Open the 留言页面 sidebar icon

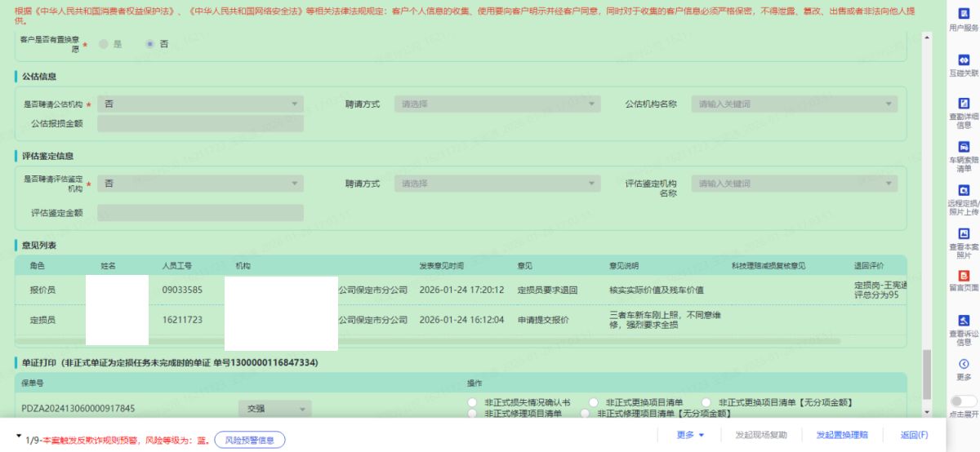[963, 279]
